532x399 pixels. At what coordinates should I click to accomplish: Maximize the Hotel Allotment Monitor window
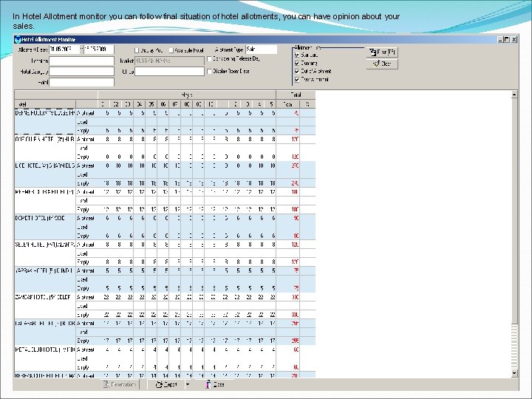point(507,39)
